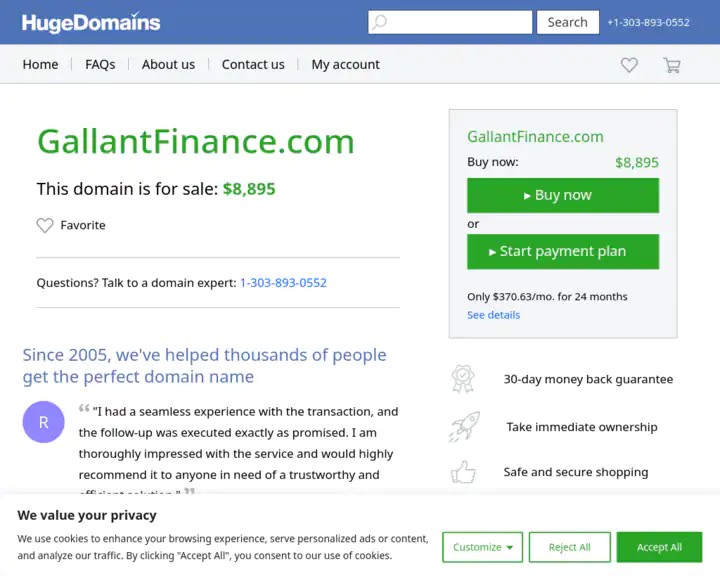Accept All cookies
This screenshot has width=720, height=576.
click(x=659, y=547)
